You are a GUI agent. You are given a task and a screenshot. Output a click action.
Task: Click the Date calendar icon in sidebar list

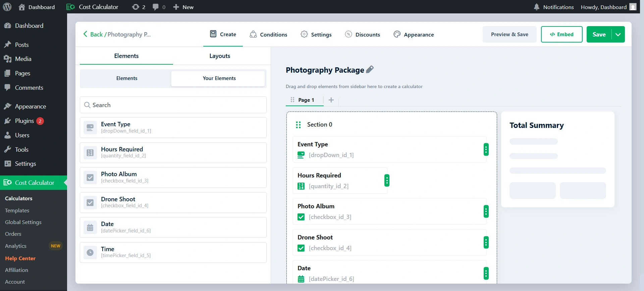point(90,228)
